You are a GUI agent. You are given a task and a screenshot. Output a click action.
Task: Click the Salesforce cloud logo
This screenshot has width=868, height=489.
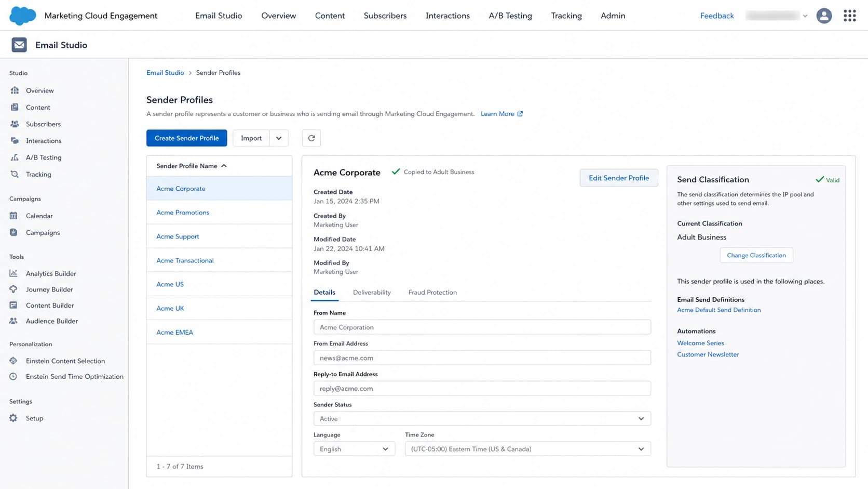[23, 16]
